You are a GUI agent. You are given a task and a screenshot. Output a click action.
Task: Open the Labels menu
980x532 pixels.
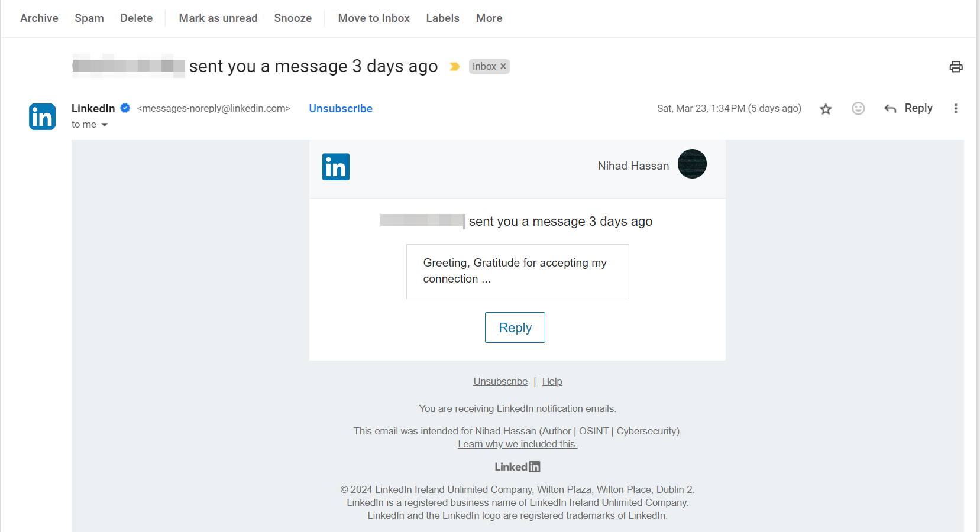click(442, 18)
